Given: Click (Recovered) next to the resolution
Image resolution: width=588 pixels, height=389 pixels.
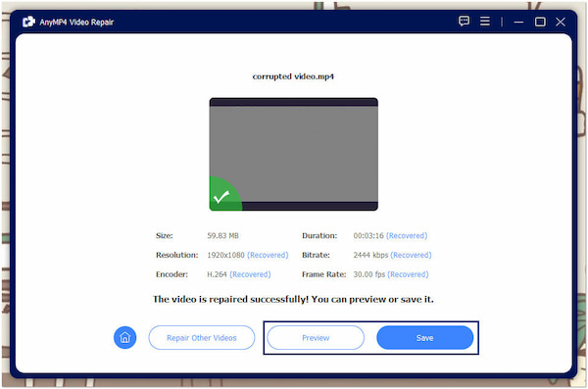Looking at the screenshot, I should click(268, 255).
